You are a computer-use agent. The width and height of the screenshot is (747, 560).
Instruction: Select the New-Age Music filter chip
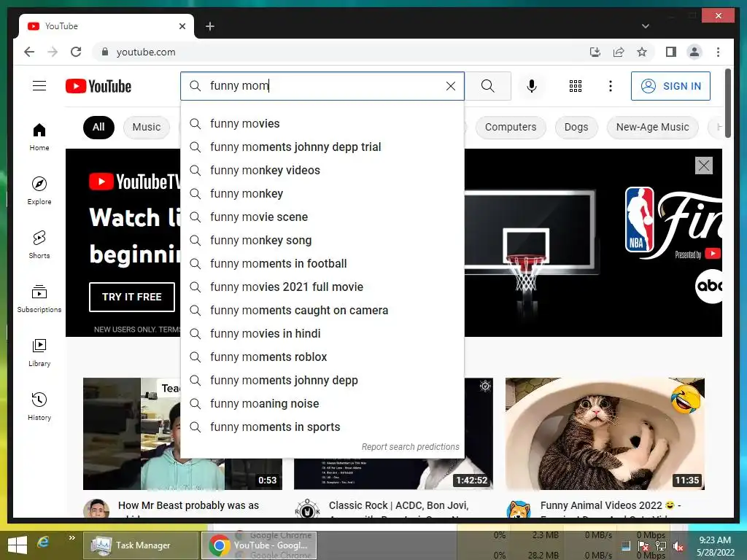point(652,127)
